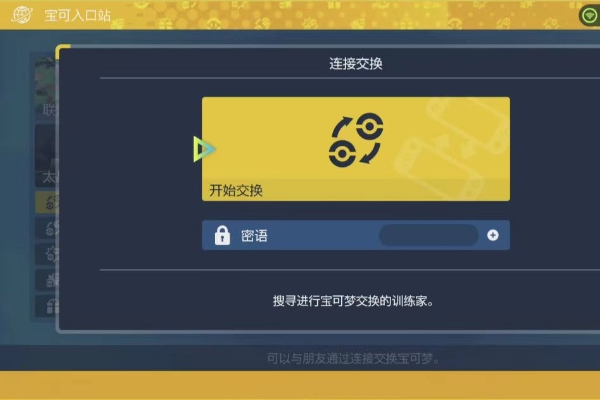
Task: Select the surprise trade sidebar icon below highlighted entry
Action: coord(47,229)
